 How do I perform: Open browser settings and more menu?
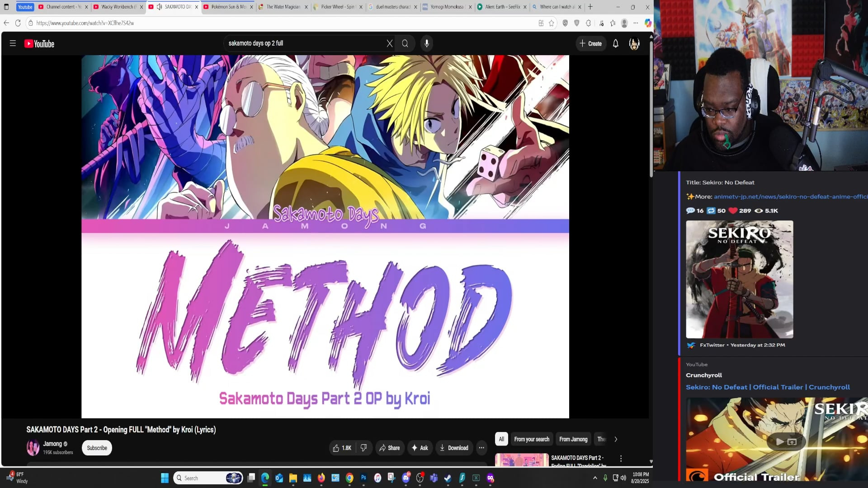636,23
